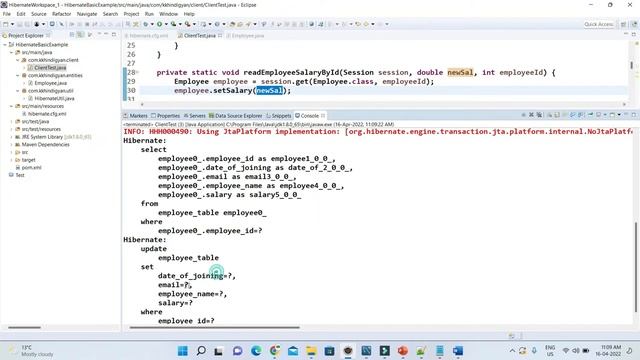Open the Search menu

(x=110, y=14)
